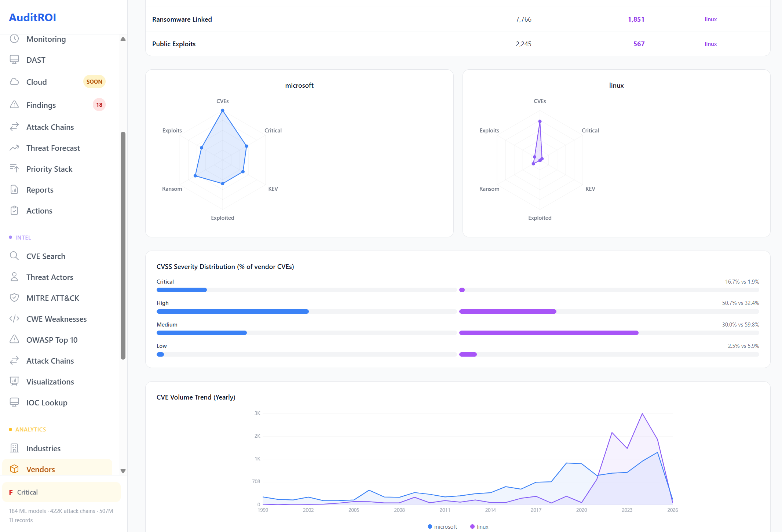Select the Actions checklist icon
The height and width of the screenshot is (532, 782).
pyautogui.click(x=14, y=210)
